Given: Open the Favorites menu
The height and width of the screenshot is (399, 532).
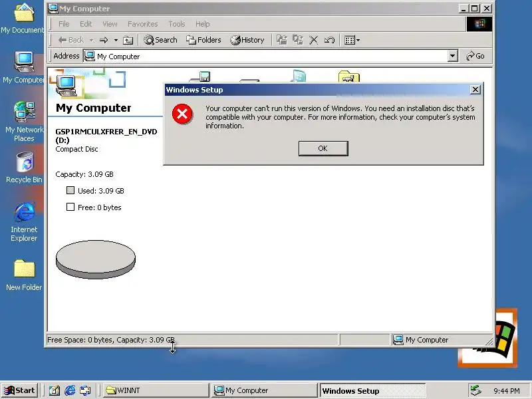Looking at the screenshot, I should tap(142, 24).
